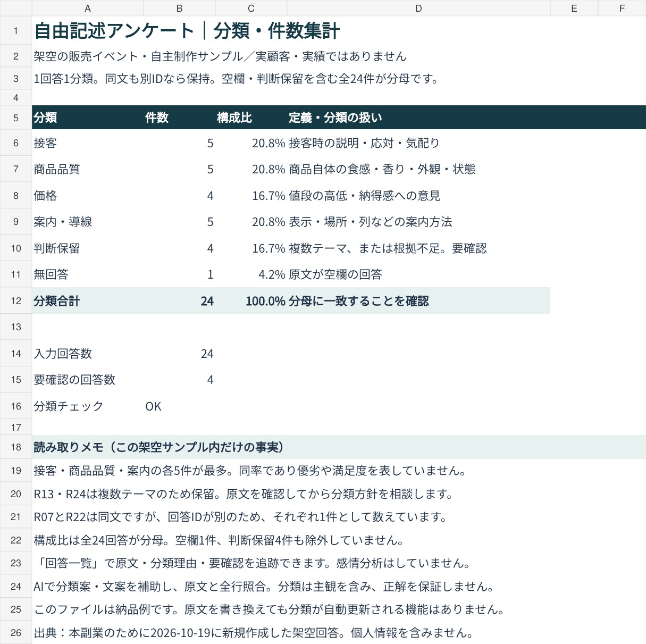Click header cell 構成比

pos(251,118)
